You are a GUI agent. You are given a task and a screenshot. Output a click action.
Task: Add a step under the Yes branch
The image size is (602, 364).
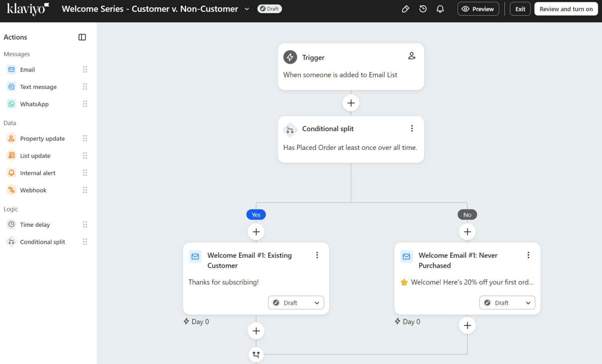click(x=256, y=232)
